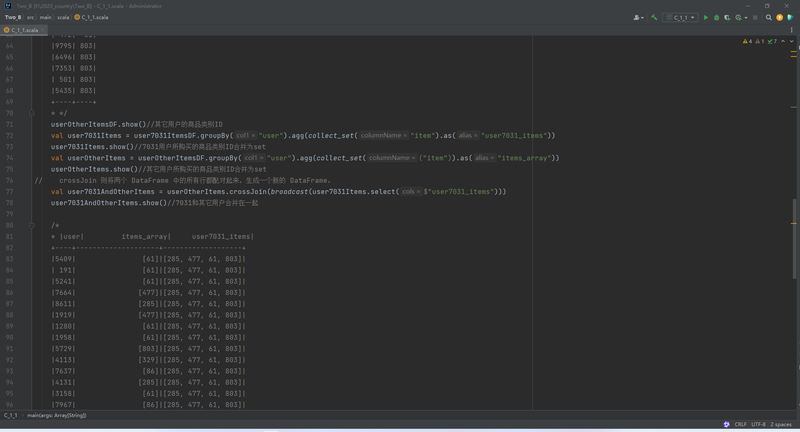The height and width of the screenshot is (432, 800).
Task: Run with Coverage via shield icon
Action: point(727,17)
